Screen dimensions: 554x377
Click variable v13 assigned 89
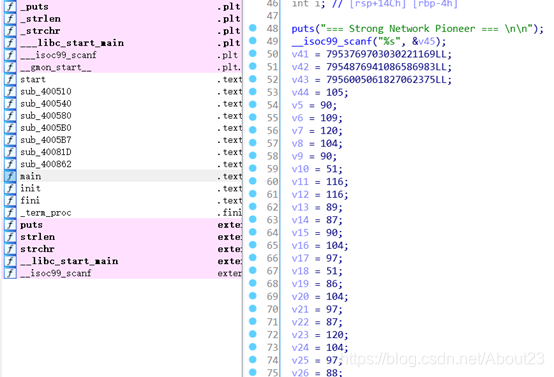coord(300,207)
